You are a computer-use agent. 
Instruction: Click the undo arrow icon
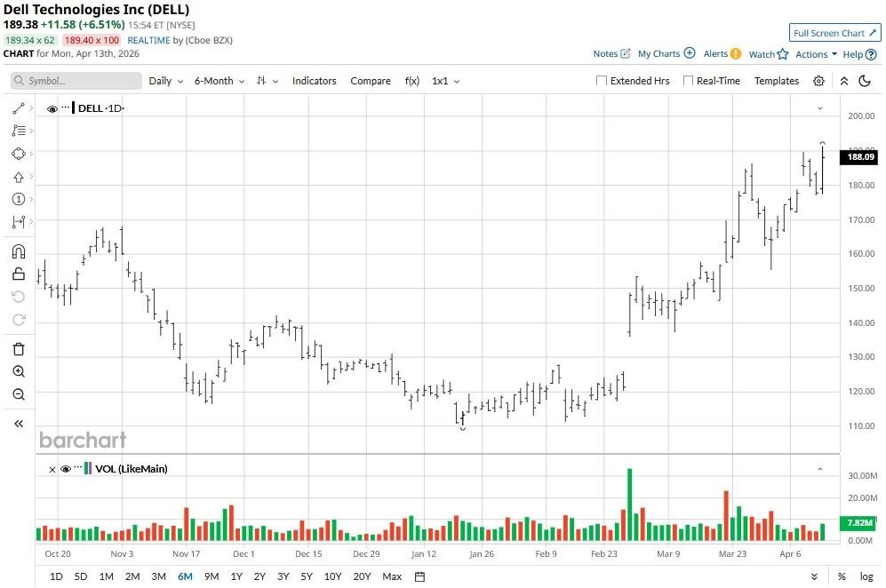coord(19,297)
